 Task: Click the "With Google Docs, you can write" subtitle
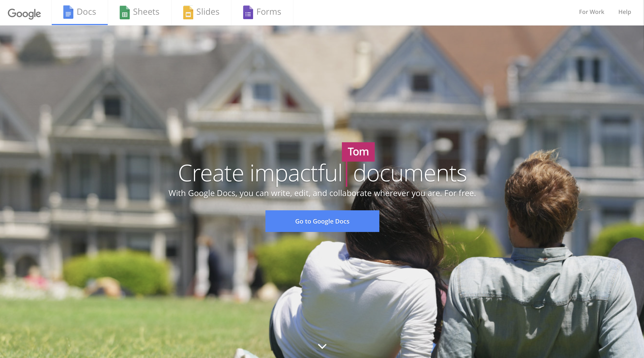point(322,193)
